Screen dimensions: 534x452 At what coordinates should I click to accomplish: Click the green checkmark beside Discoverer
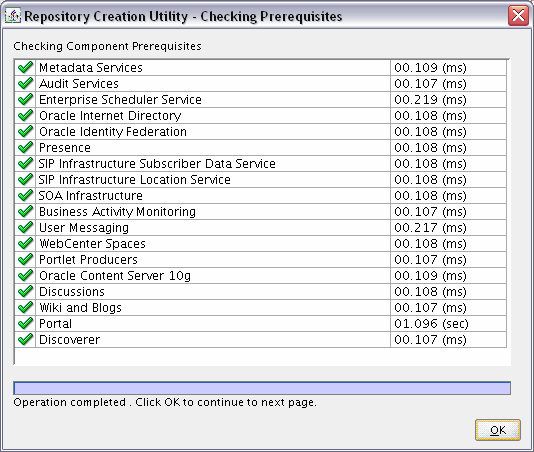pos(26,340)
